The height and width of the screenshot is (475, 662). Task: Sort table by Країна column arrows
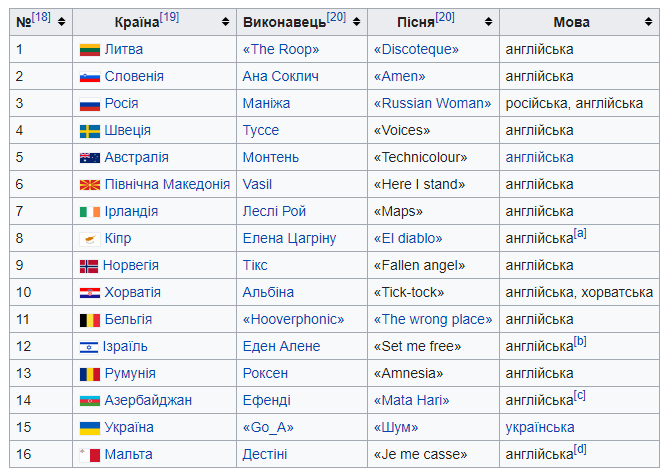(x=225, y=22)
